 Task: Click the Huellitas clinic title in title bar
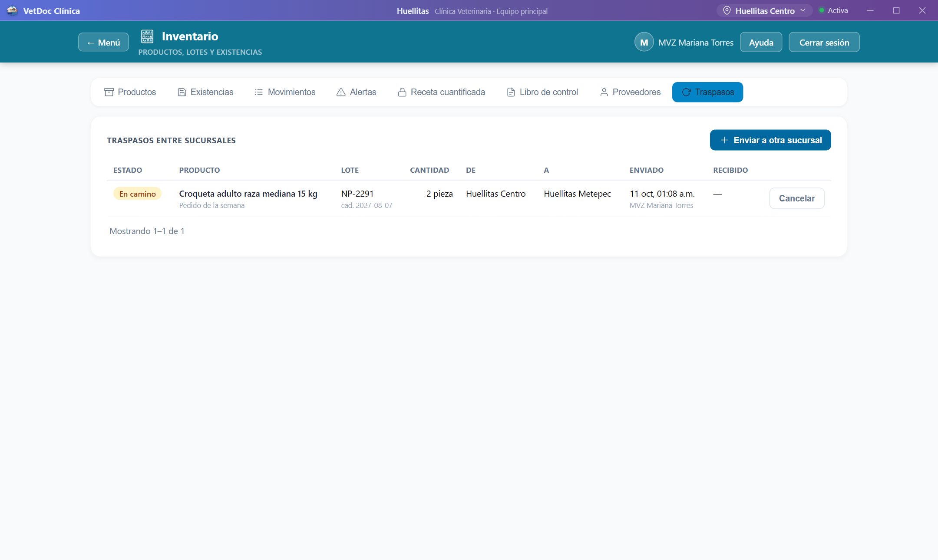coord(413,11)
